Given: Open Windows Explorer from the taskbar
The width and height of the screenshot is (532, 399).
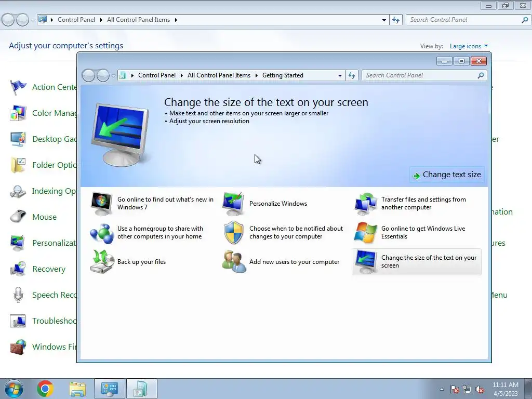Looking at the screenshot, I should click(77, 389).
